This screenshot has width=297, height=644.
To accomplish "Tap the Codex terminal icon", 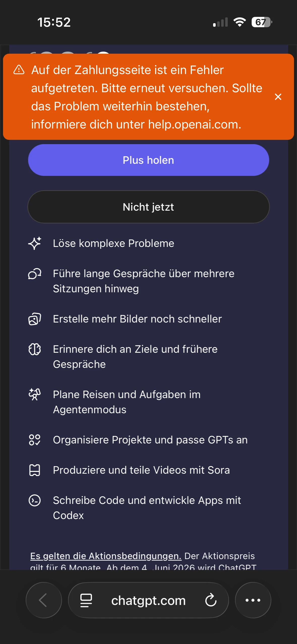I will pos(35,500).
